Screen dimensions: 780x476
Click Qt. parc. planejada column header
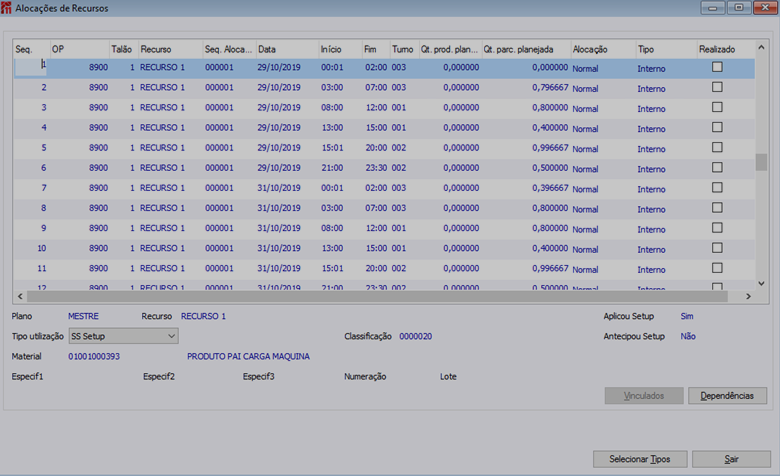(526, 49)
